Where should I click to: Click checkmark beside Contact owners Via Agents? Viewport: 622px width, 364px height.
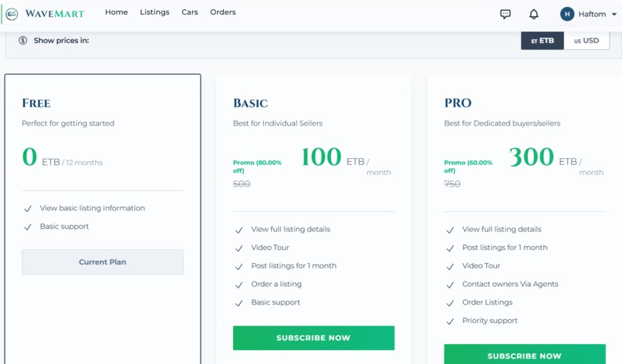click(450, 285)
